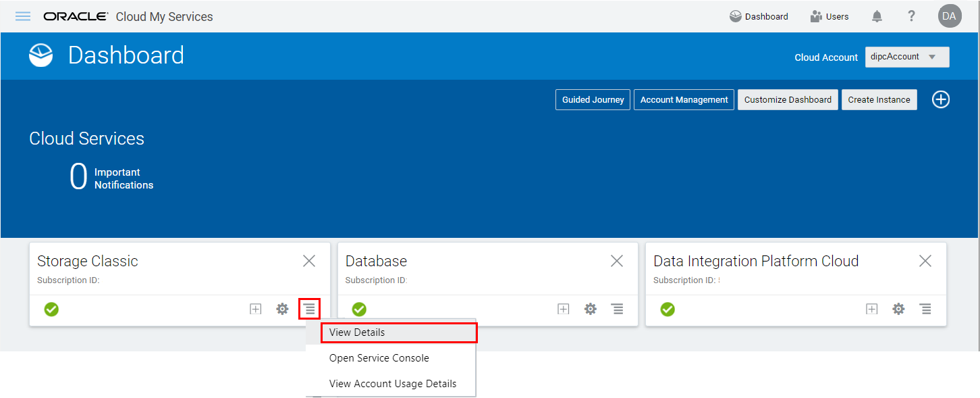Expand the Storage Classic tile action menu
This screenshot has height=398, width=980.
click(x=309, y=309)
